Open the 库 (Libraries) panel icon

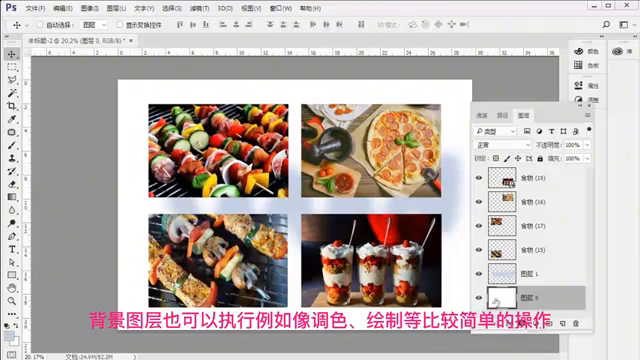[x=617, y=51]
